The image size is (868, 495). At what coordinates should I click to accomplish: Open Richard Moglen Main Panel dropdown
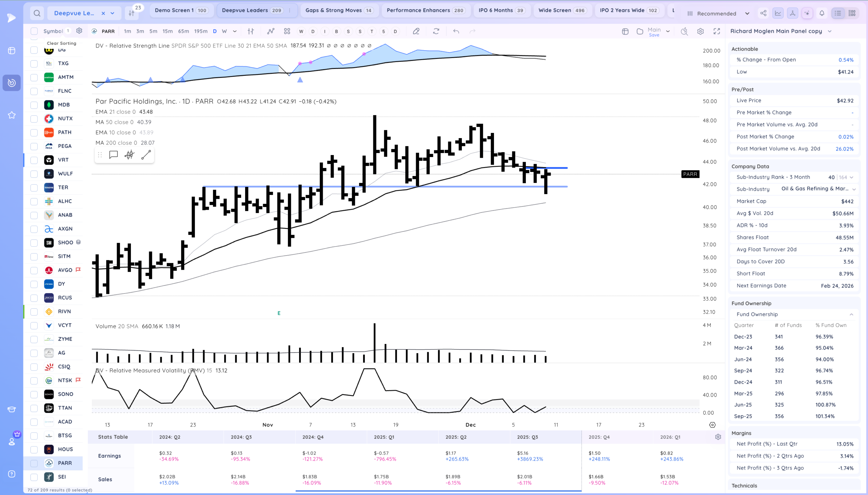pyautogui.click(x=829, y=31)
